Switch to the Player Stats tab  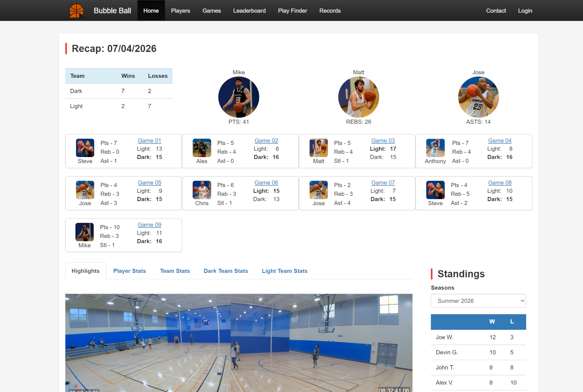tap(130, 271)
